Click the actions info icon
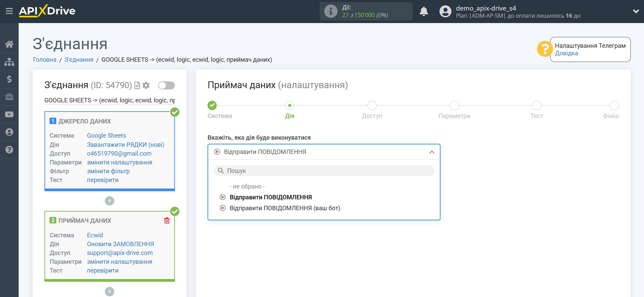The image size is (644, 297). [331, 11]
